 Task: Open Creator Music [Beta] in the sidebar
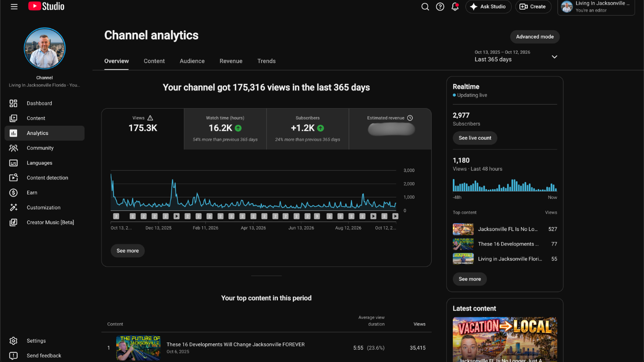(x=44, y=222)
